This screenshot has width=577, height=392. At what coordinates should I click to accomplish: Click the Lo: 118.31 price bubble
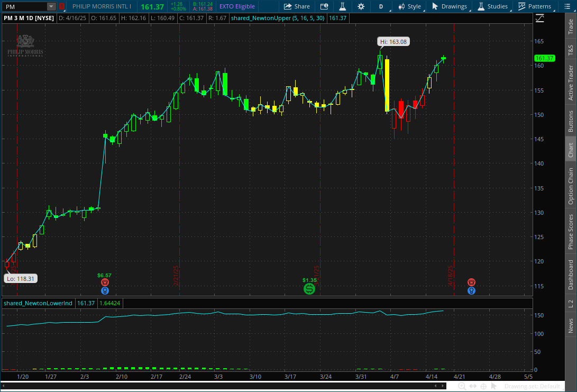pyautogui.click(x=21, y=279)
